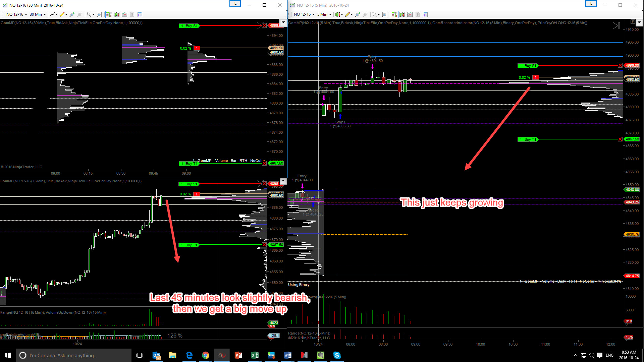The image size is (644, 362).
Task: Open the taskbar clock showing 8:53 AM
Action: click(x=629, y=355)
